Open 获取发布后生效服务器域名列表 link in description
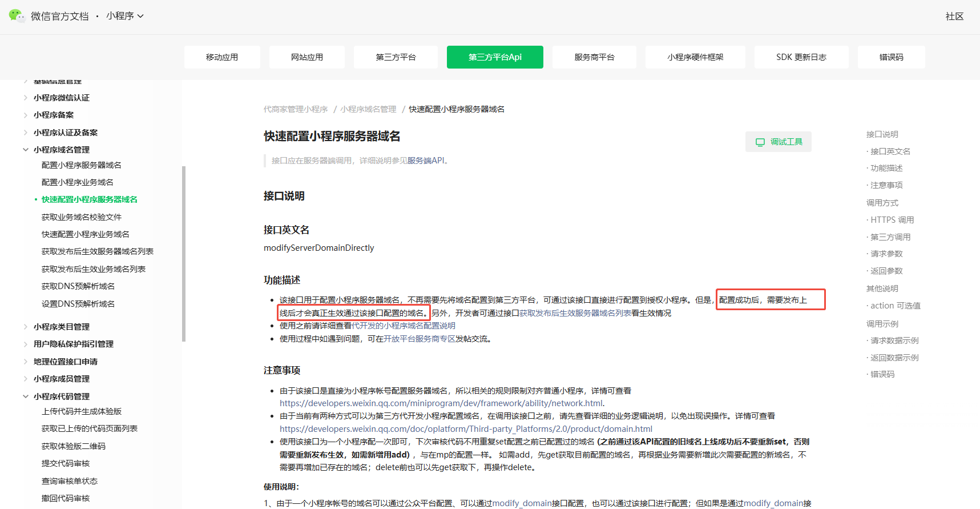Image resolution: width=980 pixels, height=509 pixels. click(575, 313)
